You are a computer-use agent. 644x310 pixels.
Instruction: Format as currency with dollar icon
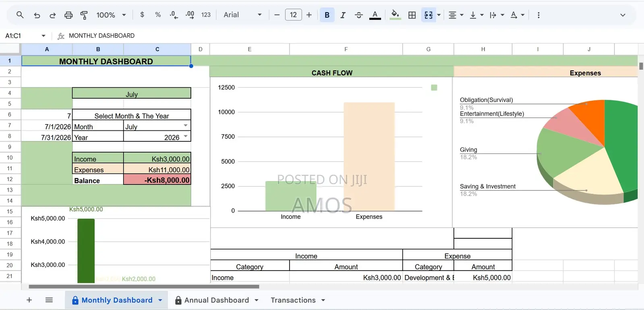pos(142,15)
